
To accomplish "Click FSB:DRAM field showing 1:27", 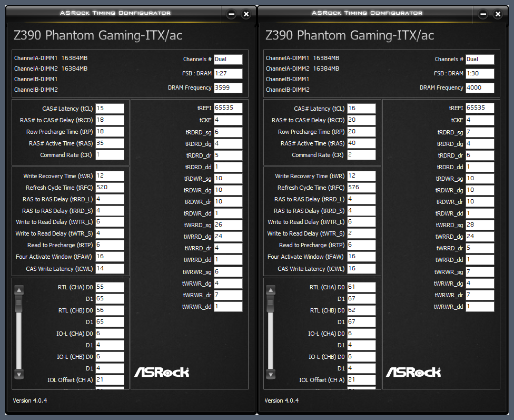I will pyautogui.click(x=228, y=73).
